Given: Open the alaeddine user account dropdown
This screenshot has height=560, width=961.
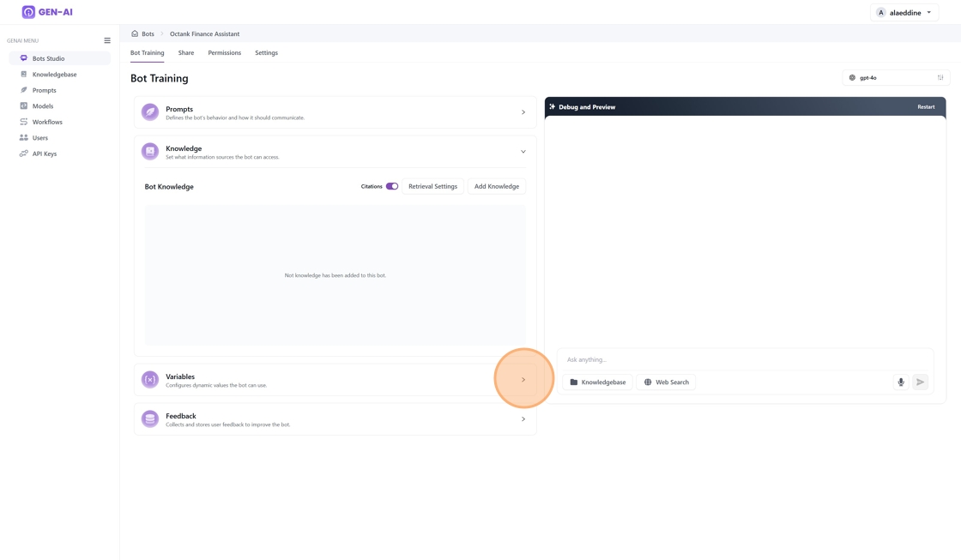Looking at the screenshot, I should (904, 13).
